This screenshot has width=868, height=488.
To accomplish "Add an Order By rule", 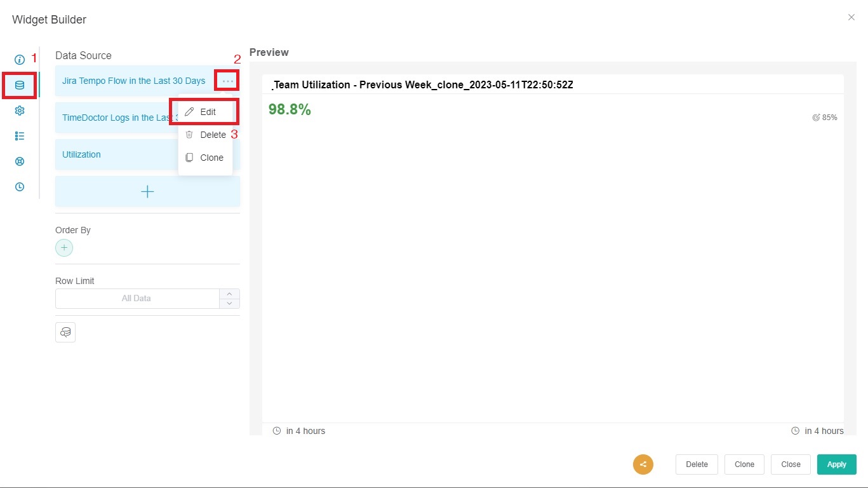I will (64, 248).
